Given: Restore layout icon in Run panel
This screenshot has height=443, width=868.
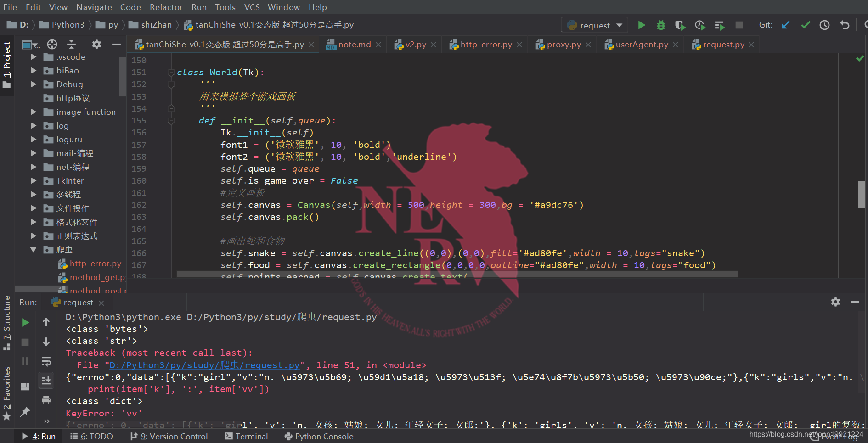Looking at the screenshot, I should [x=25, y=387].
